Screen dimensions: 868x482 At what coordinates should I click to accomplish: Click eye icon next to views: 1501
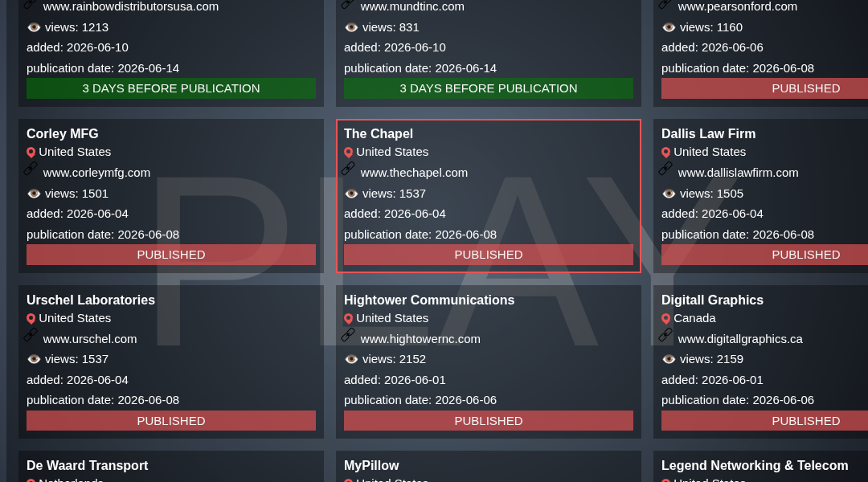[34, 194]
